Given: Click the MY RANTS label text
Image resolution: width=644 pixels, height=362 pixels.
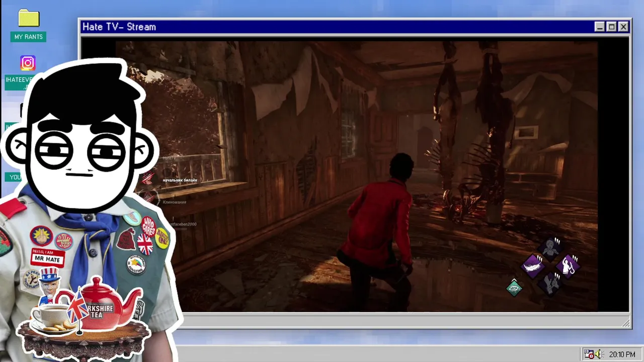Looking at the screenshot, I should (x=28, y=37).
